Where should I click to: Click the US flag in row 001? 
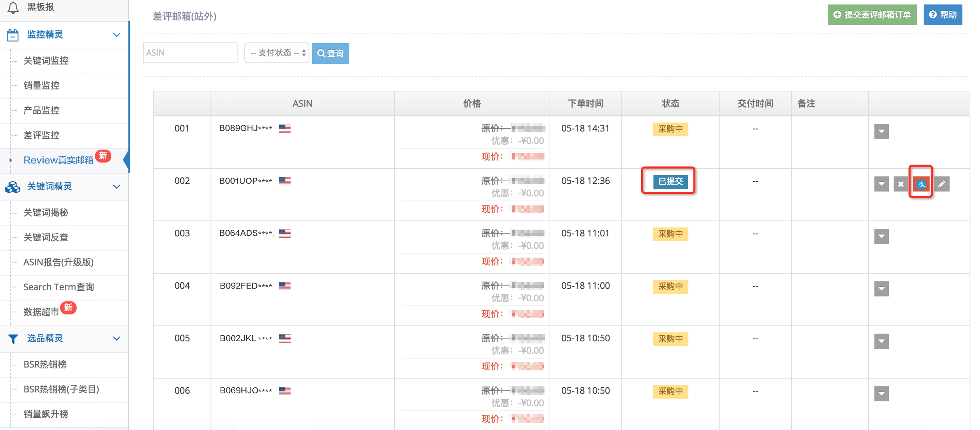[284, 128]
